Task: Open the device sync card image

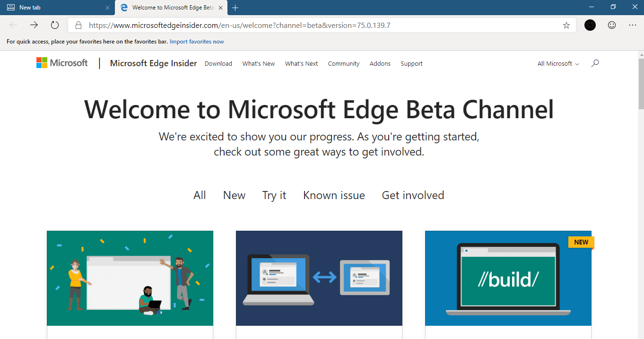Action: click(x=319, y=278)
